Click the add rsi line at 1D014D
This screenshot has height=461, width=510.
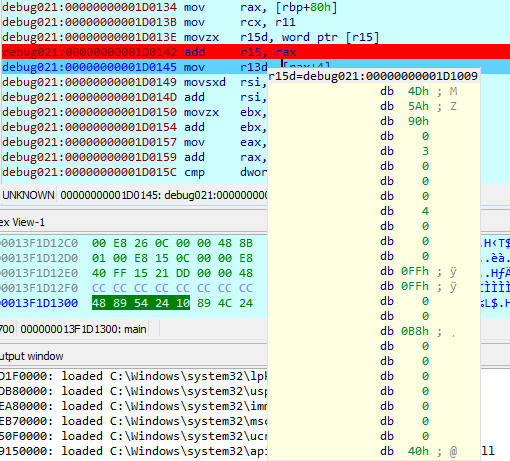[134, 97]
